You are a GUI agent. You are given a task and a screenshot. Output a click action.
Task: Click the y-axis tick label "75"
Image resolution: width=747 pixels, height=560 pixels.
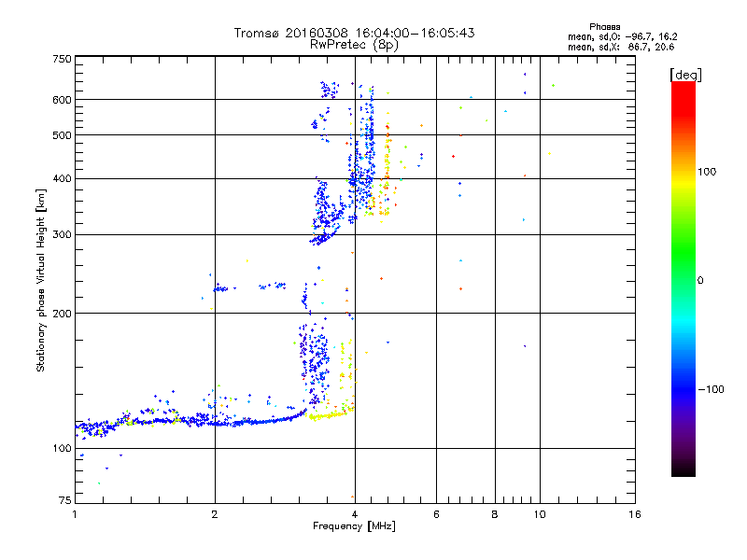pyautogui.click(x=65, y=500)
